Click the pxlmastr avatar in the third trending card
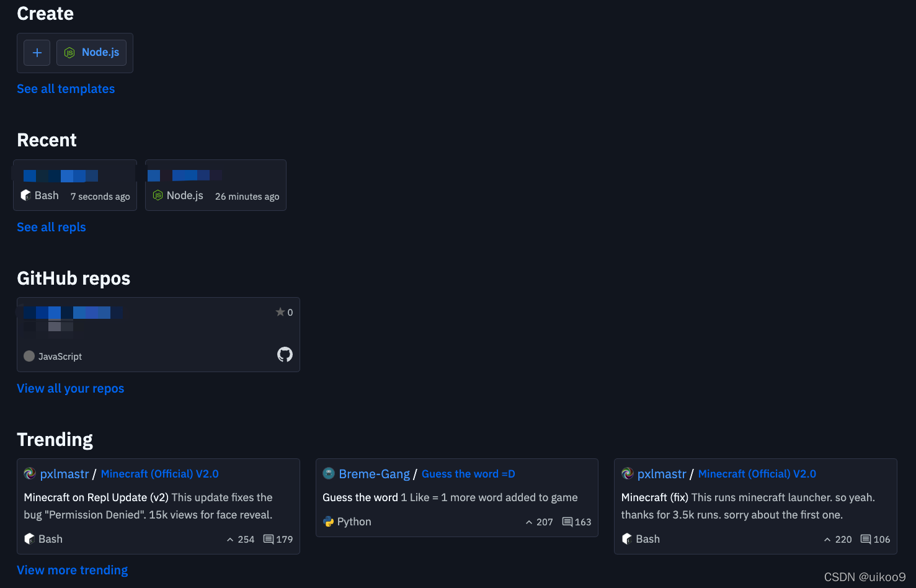The image size is (916, 588). [x=628, y=473]
